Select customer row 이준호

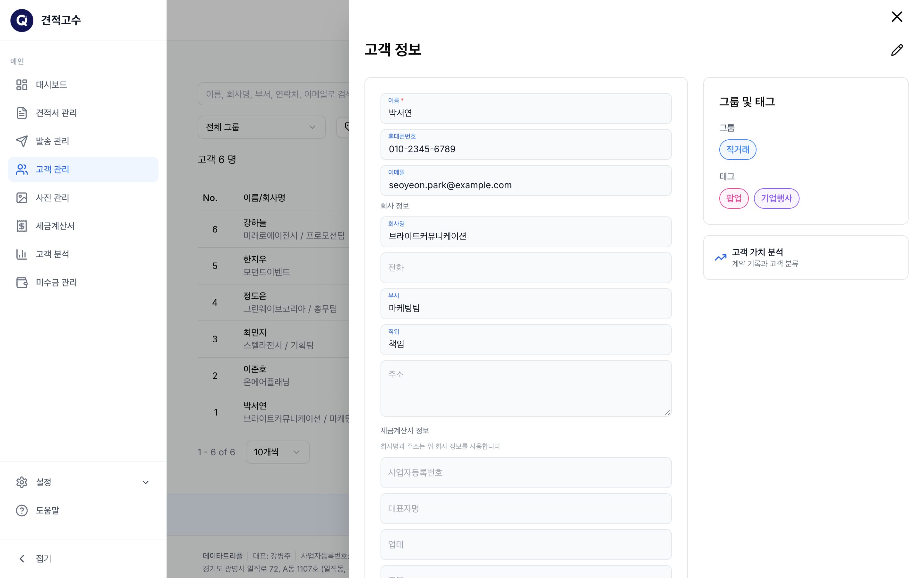pos(273,376)
